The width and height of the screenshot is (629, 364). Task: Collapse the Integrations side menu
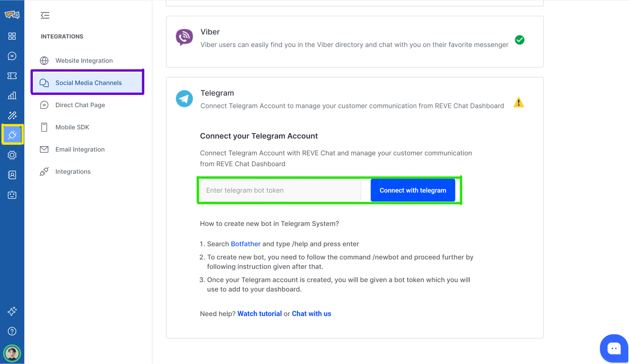(x=45, y=16)
